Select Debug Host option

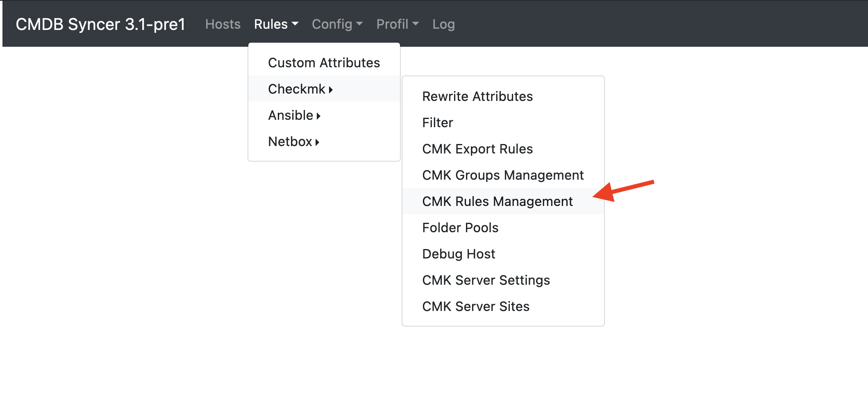(459, 254)
